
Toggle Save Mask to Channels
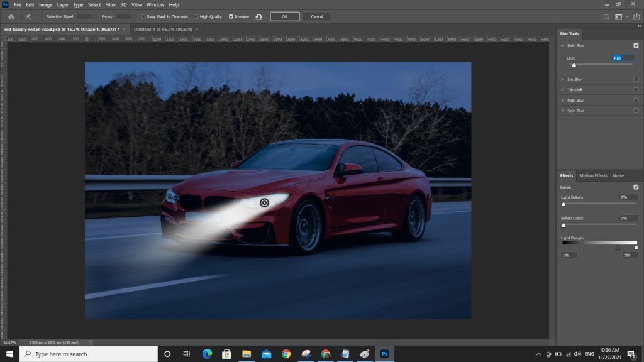pos(143,16)
